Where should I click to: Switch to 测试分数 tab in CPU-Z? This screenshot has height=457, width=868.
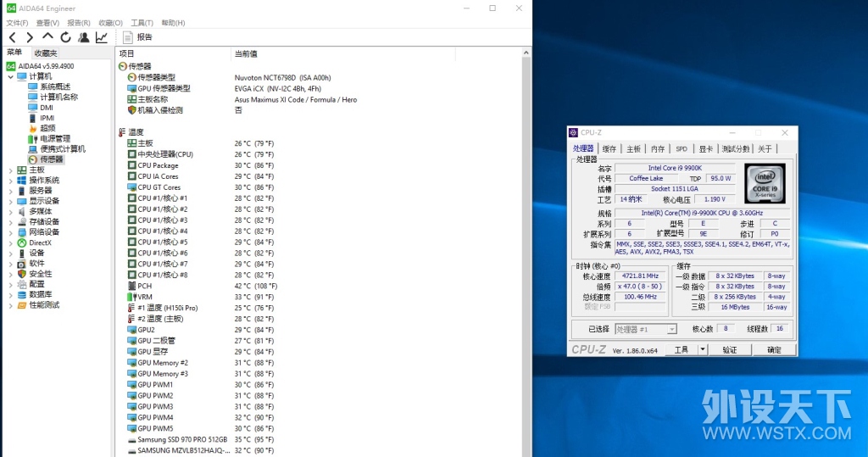pyautogui.click(x=736, y=149)
